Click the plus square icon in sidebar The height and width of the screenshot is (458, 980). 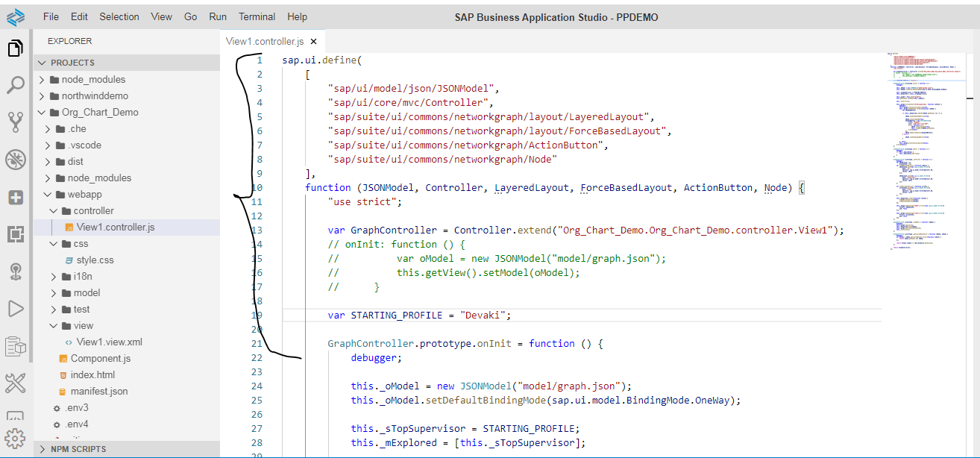(x=15, y=197)
